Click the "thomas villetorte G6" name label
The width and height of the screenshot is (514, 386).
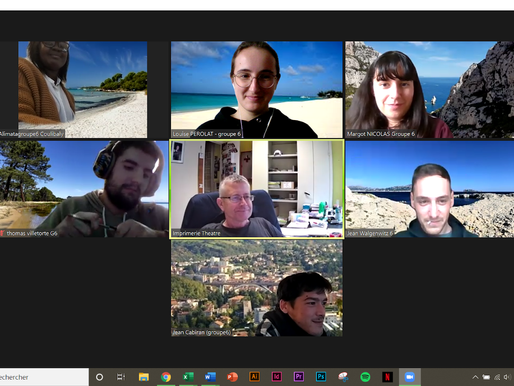coord(32,233)
